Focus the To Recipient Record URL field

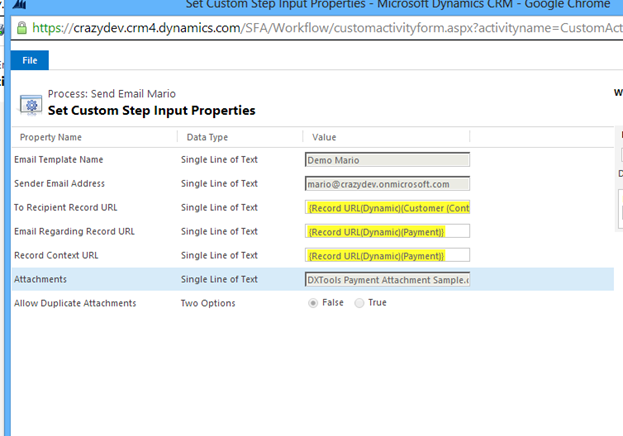click(x=387, y=208)
